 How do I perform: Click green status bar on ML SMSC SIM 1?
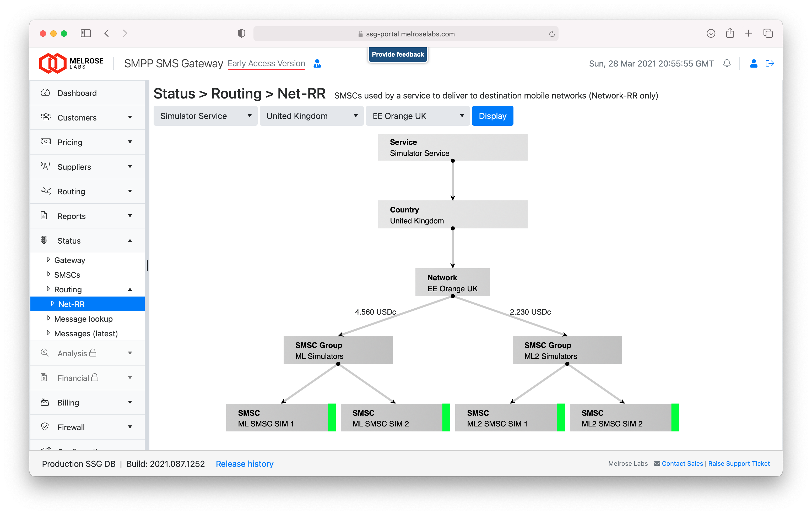(x=332, y=418)
